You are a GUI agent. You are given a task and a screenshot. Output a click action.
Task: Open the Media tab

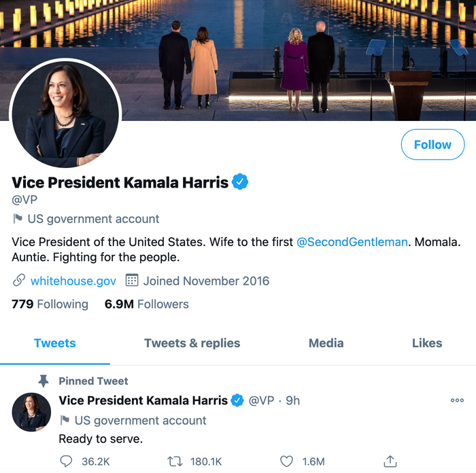coord(326,343)
